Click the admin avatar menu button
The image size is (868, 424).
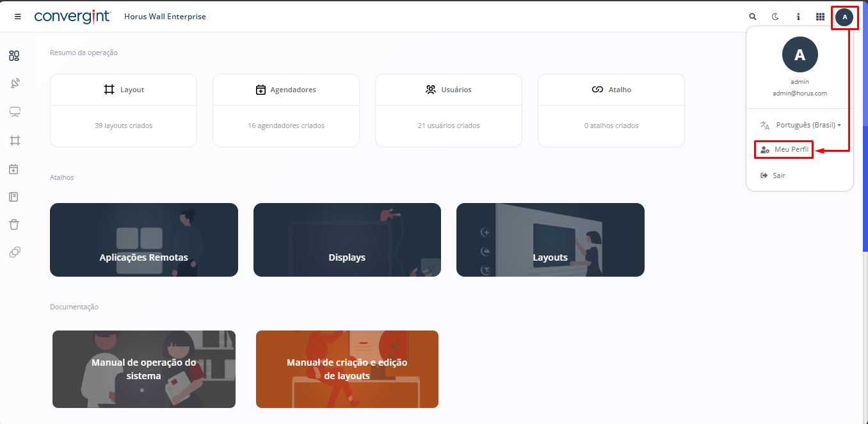click(844, 17)
